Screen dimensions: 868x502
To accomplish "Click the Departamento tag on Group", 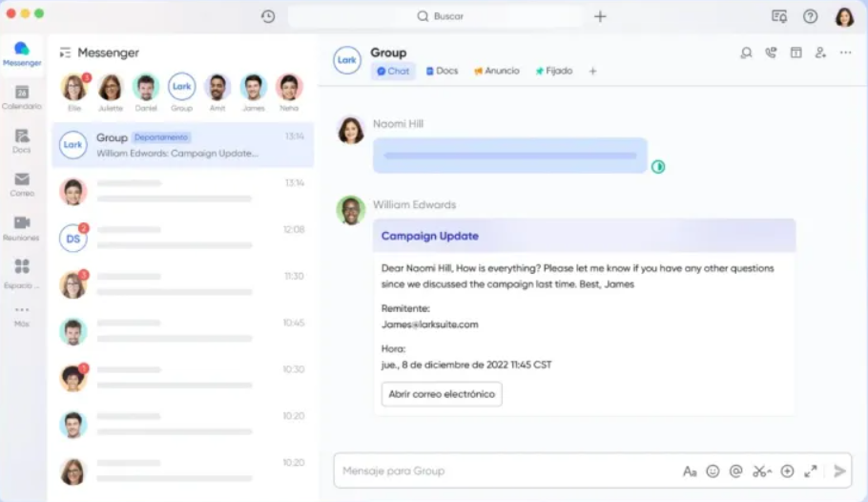I will [x=161, y=137].
